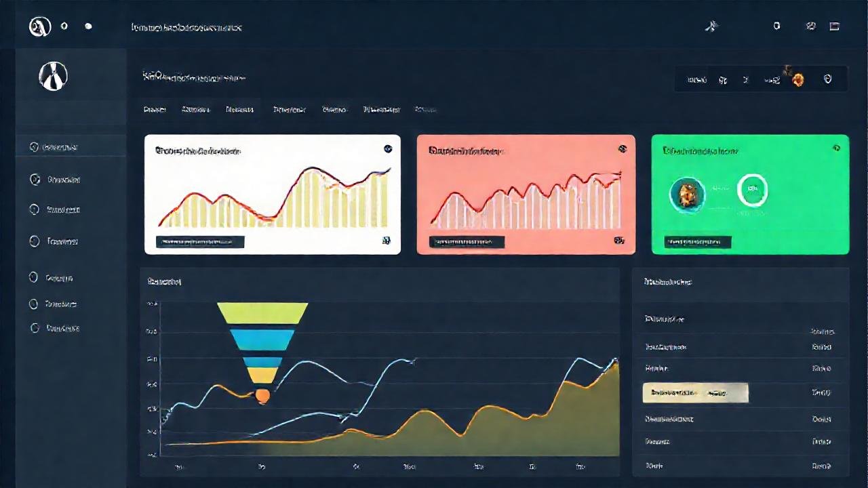868x488 pixels.
Task: Expand the bottom-right icon of salmon chart card
Action: click(x=618, y=240)
